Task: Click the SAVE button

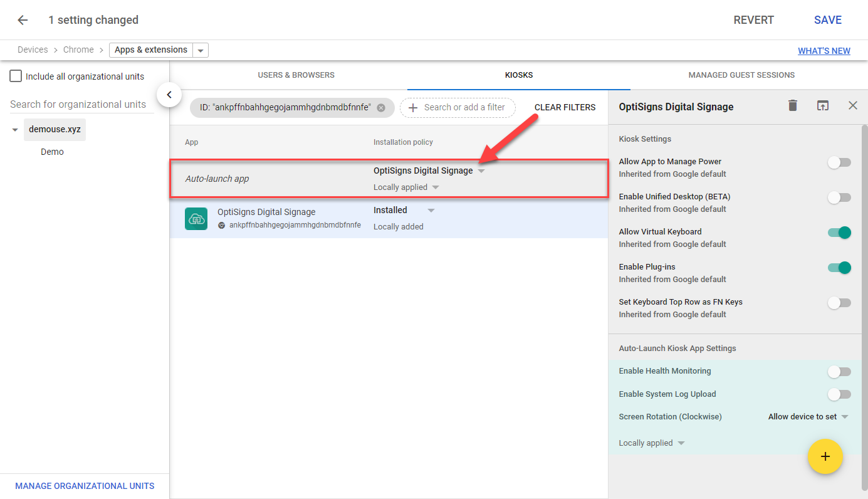Action: click(828, 20)
